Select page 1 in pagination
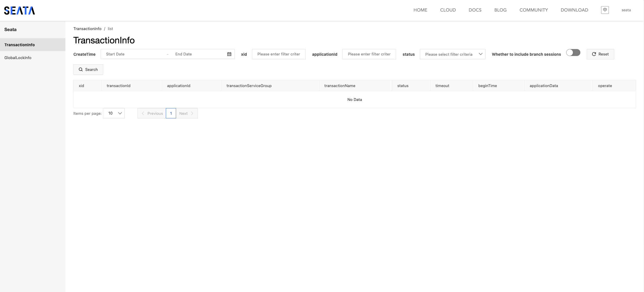The width and height of the screenshot is (644, 292). (171, 114)
